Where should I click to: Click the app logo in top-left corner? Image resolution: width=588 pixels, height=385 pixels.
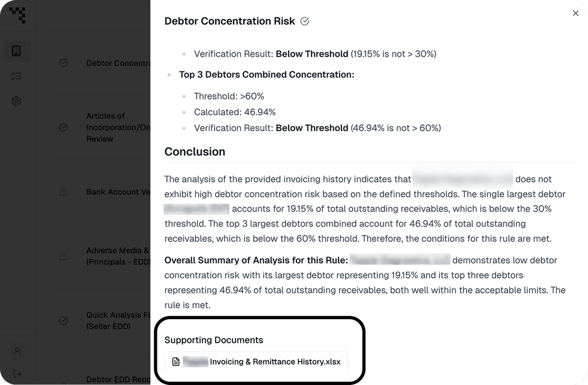click(17, 15)
